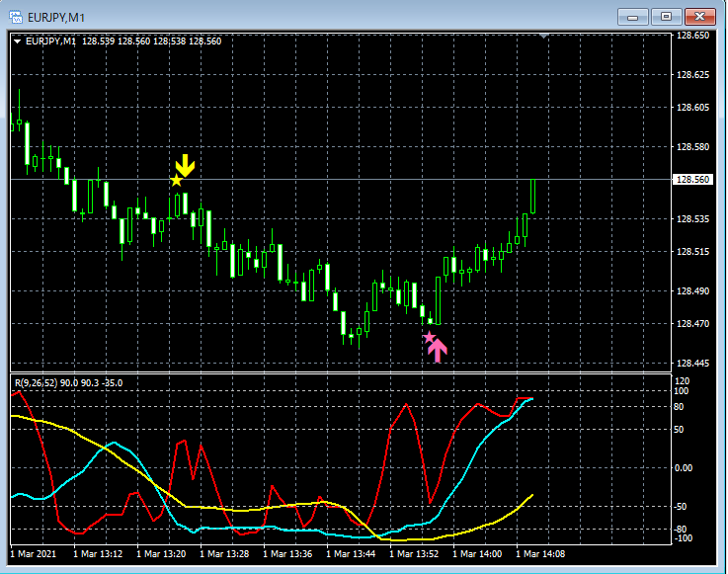The width and height of the screenshot is (728, 574).
Task: Click the yellow down arrow sell signal
Action: point(185,165)
